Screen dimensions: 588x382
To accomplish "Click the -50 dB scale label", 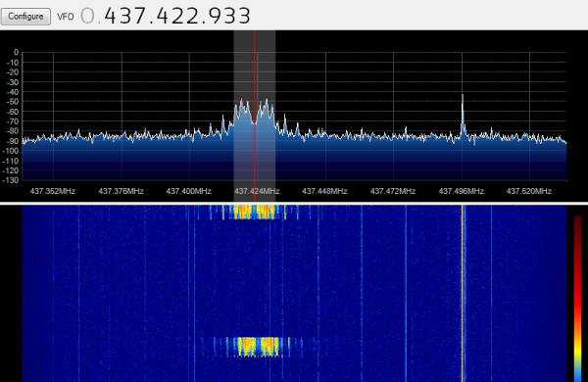I will pos(13,102).
